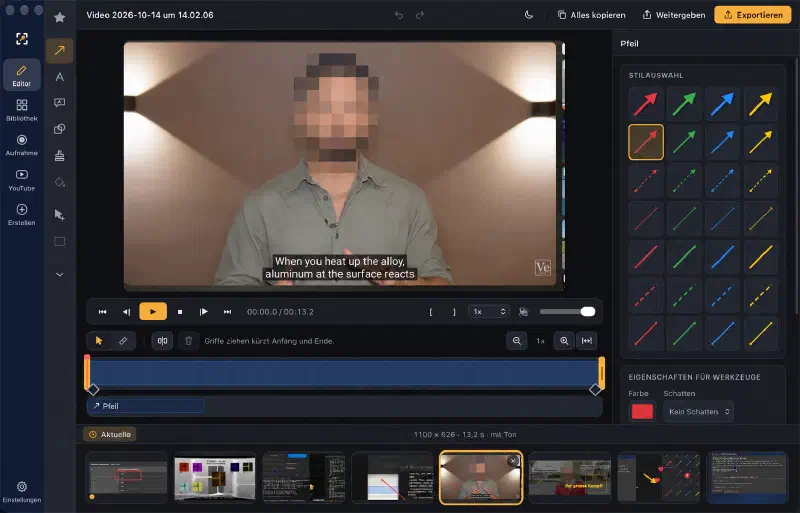
Task: Click the screen capture icon in sidebar
Action: [x=21, y=39]
